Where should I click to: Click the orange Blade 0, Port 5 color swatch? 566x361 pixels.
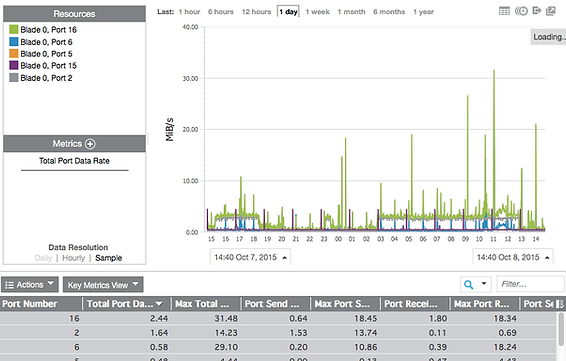(x=14, y=54)
